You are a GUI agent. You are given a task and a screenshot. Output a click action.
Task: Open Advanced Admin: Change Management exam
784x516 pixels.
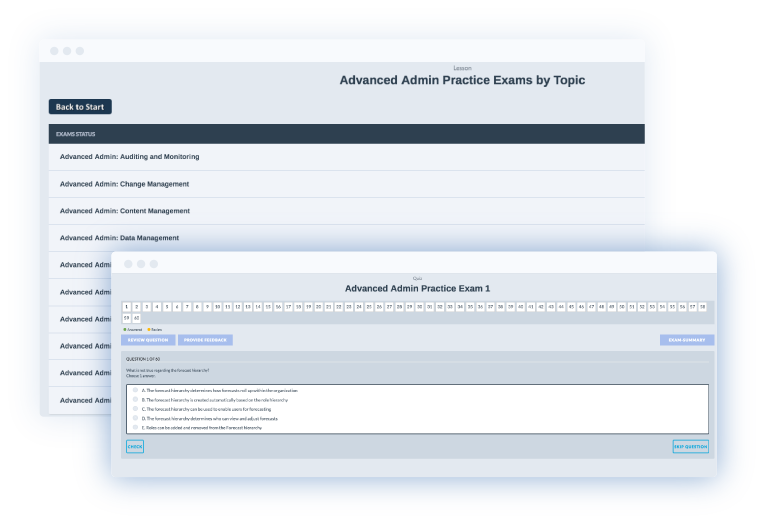[124, 184]
